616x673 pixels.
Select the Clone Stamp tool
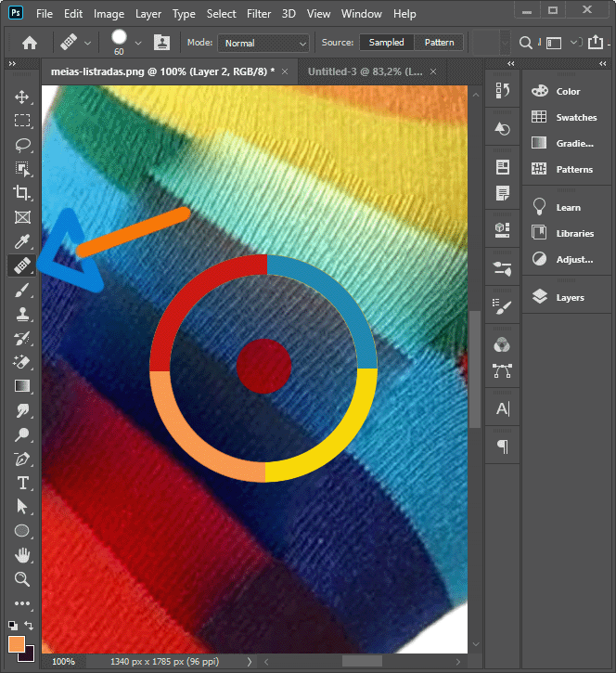22,315
